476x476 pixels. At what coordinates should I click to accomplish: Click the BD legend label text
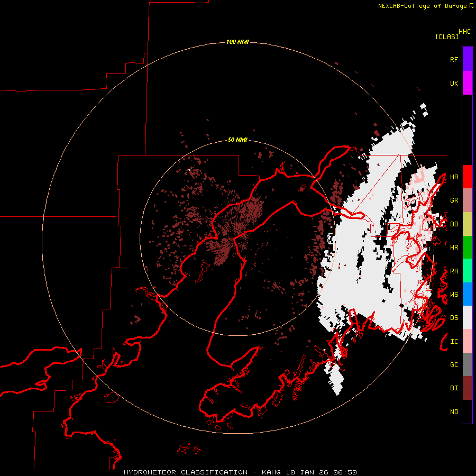(454, 224)
